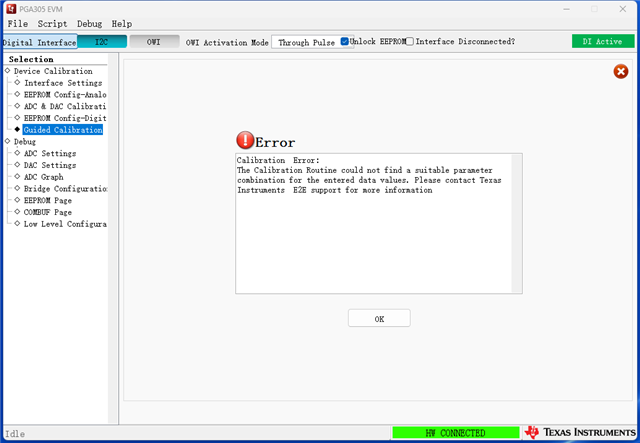Click the red Error exclamation icon
Screen dimensions: 640x443
[245, 140]
